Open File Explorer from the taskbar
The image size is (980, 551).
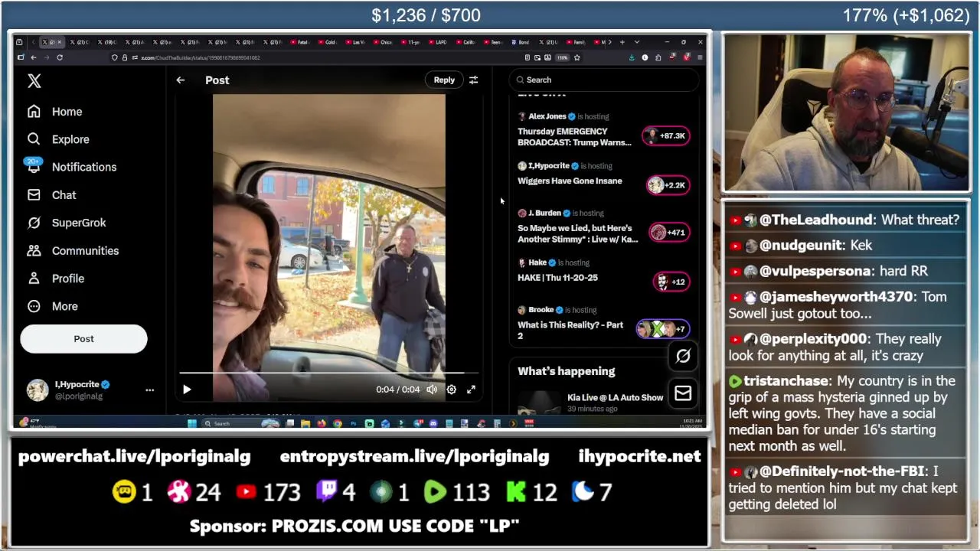click(305, 423)
